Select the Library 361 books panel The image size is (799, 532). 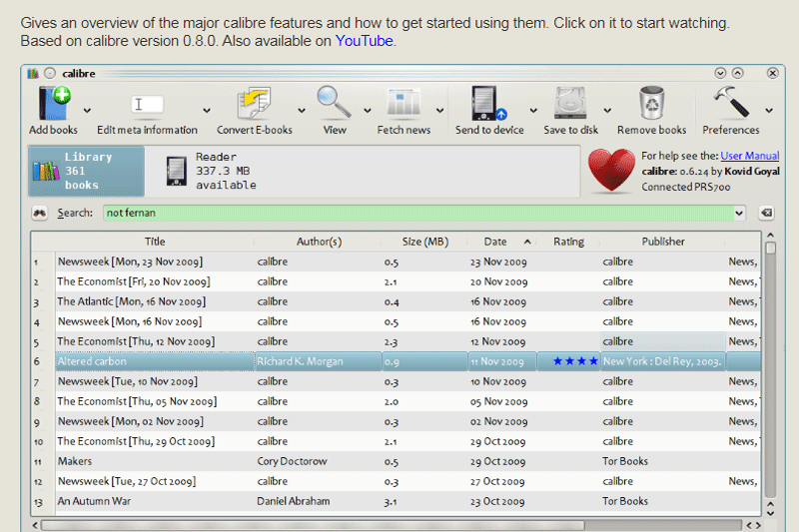pyautogui.click(x=86, y=171)
